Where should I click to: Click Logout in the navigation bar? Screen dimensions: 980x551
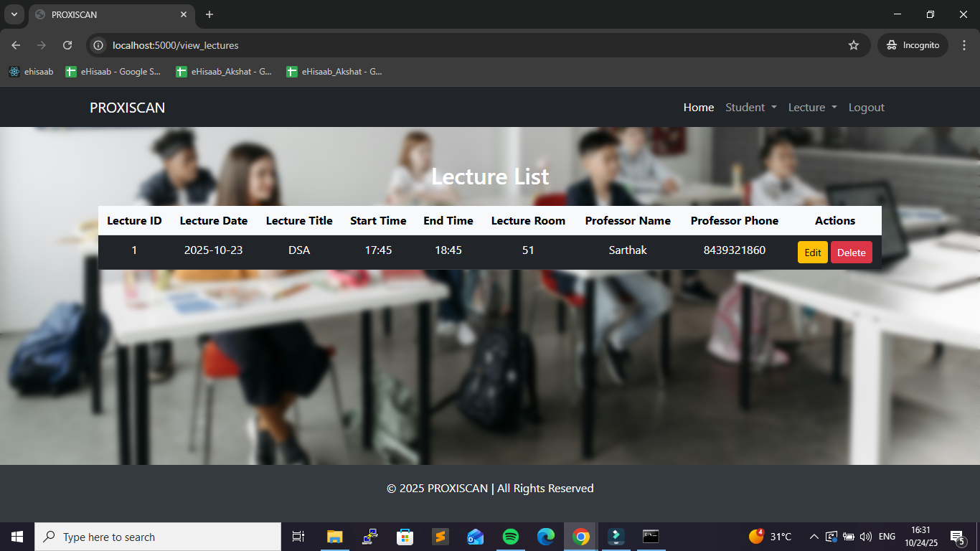point(866,108)
